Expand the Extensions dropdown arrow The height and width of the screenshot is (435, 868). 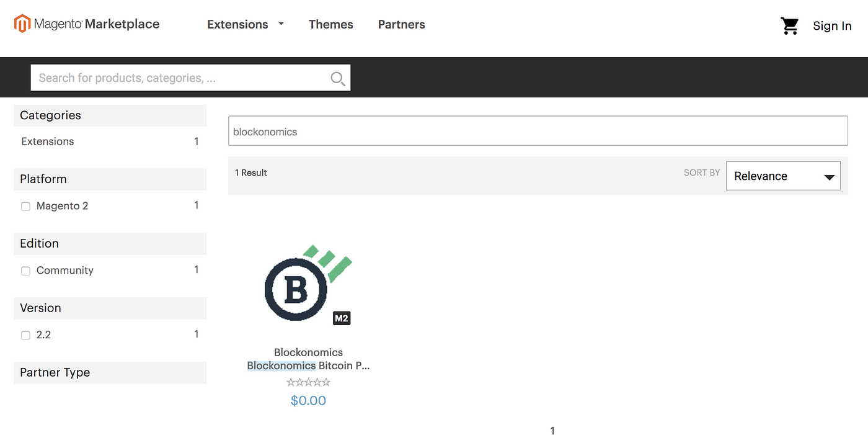click(x=281, y=24)
